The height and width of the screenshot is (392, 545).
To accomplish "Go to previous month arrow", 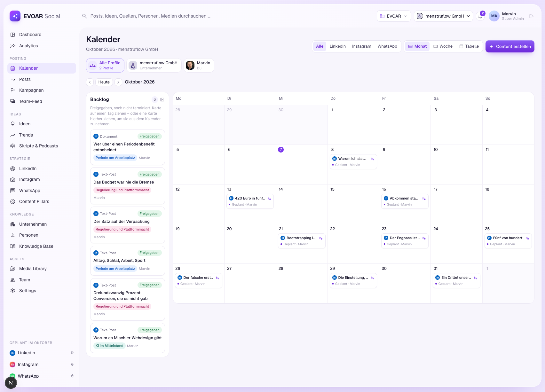I will (x=90, y=82).
